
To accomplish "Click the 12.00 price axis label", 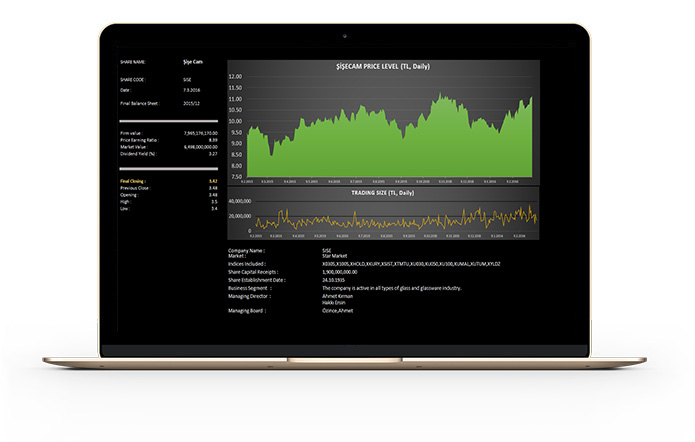I will pos(235,77).
